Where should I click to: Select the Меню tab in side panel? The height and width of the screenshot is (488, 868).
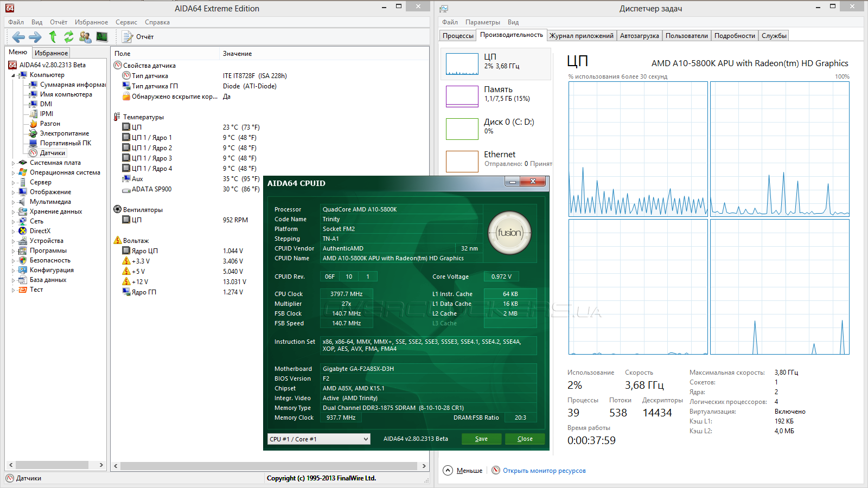click(18, 52)
